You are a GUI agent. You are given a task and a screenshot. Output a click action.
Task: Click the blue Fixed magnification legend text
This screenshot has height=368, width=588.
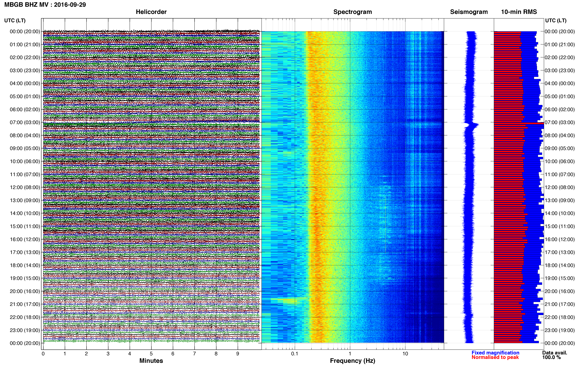[495, 353]
